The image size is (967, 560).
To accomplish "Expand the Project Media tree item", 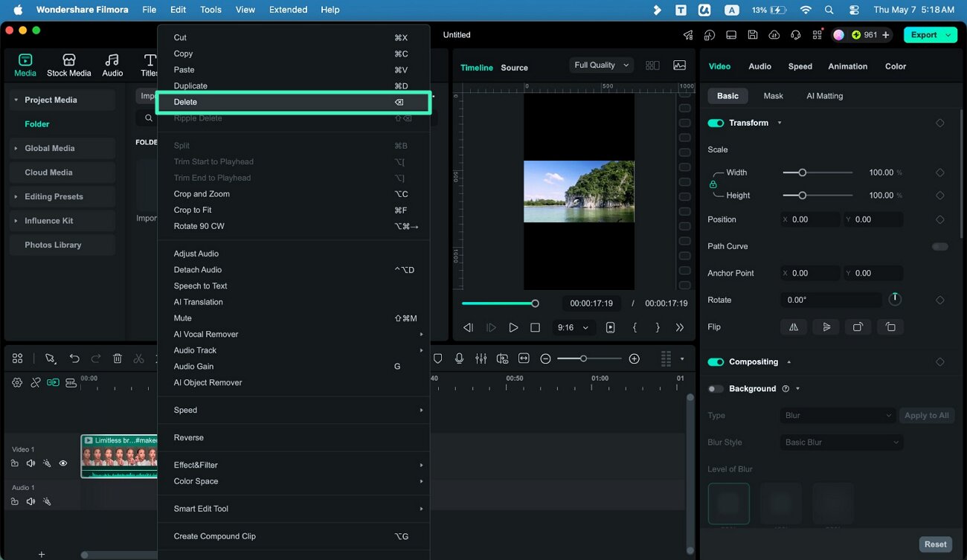I will 16,100.
